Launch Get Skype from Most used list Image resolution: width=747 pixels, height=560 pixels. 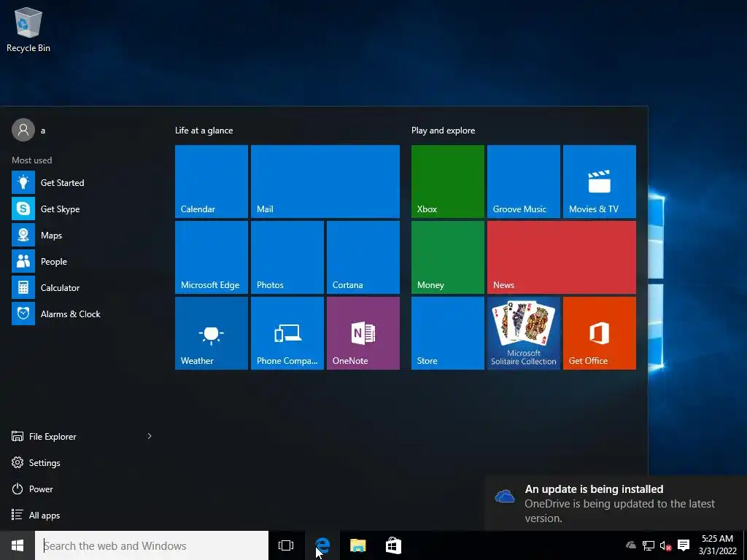pyautogui.click(x=81, y=209)
